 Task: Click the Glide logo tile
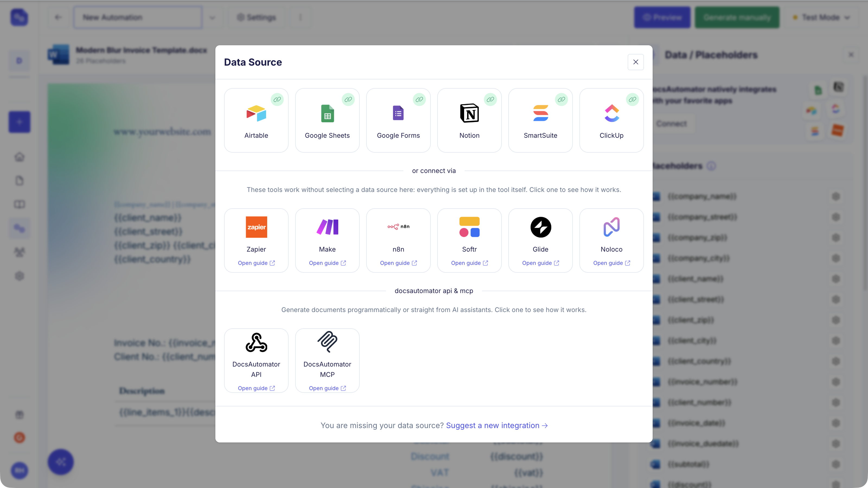(x=541, y=227)
